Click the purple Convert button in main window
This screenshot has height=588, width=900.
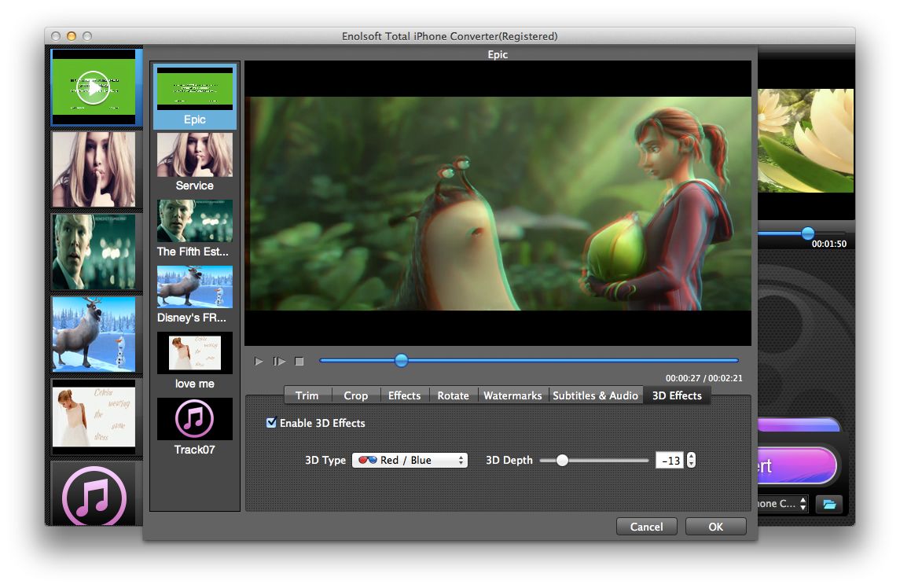[796, 465]
